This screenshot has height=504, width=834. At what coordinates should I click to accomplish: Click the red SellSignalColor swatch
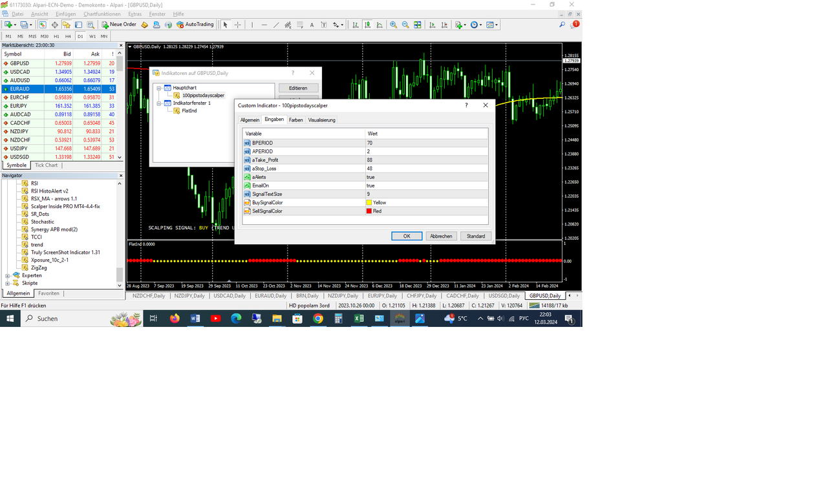tap(369, 211)
